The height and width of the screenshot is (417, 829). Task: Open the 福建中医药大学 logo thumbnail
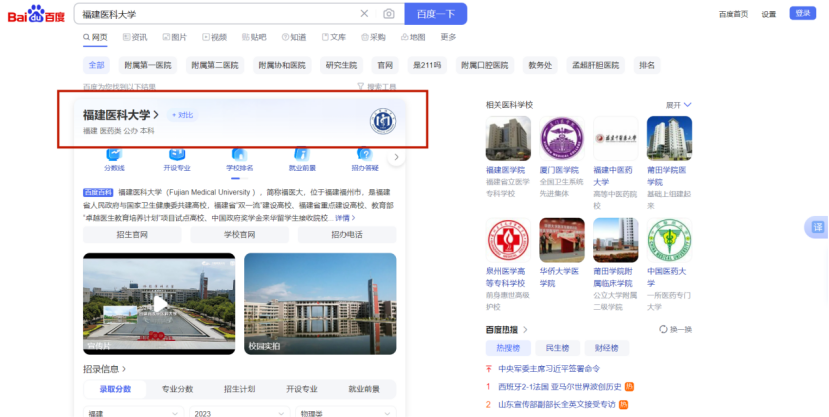click(x=615, y=138)
